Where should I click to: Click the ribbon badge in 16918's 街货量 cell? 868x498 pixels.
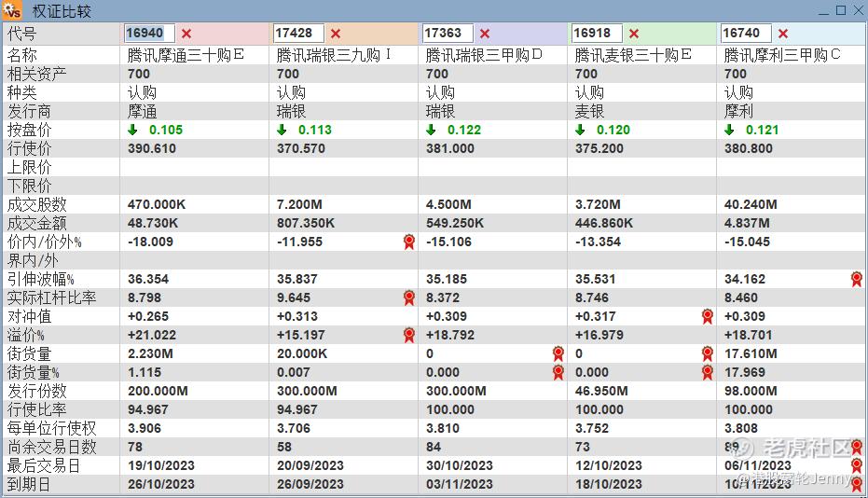[x=708, y=353]
